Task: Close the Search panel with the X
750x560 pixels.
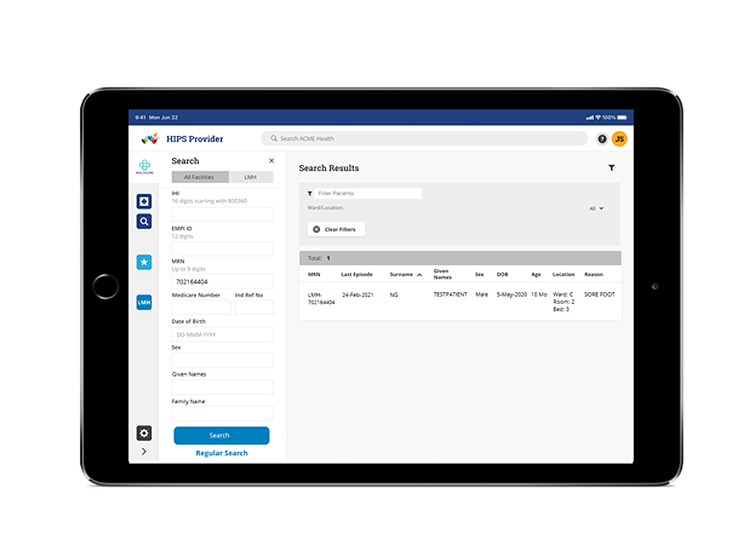Action: [x=271, y=161]
